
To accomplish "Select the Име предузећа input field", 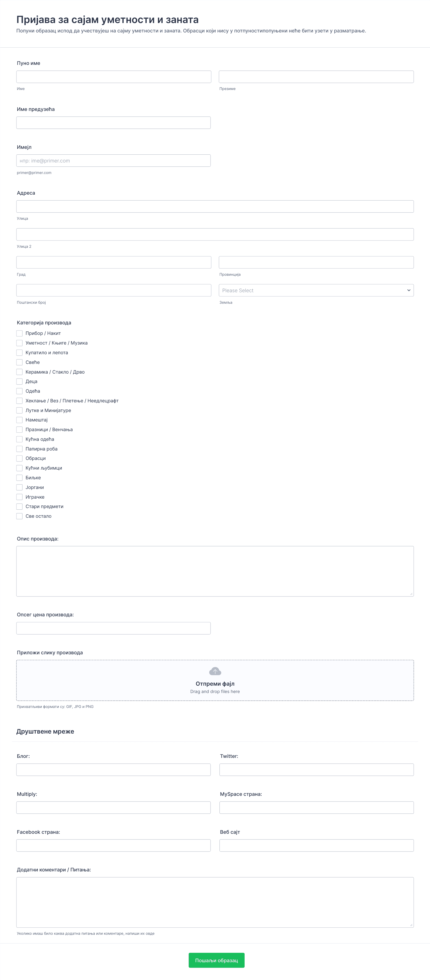I will 113,122.
